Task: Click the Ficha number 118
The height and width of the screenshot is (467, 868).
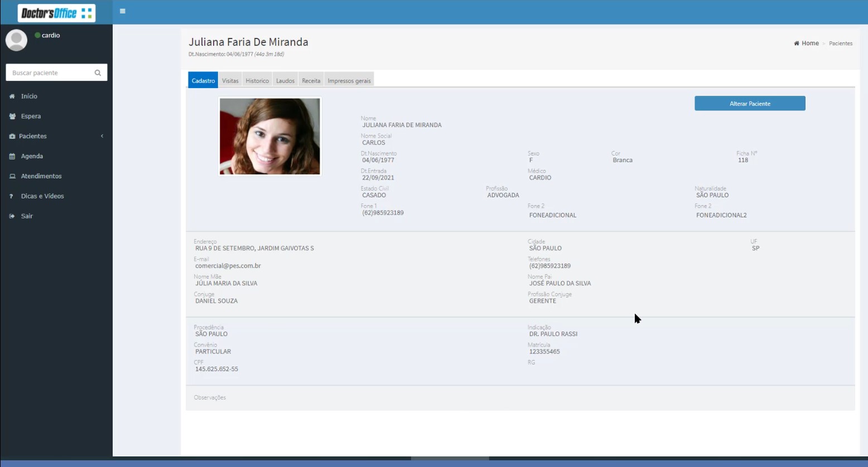Action: click(x=743, y=160)
